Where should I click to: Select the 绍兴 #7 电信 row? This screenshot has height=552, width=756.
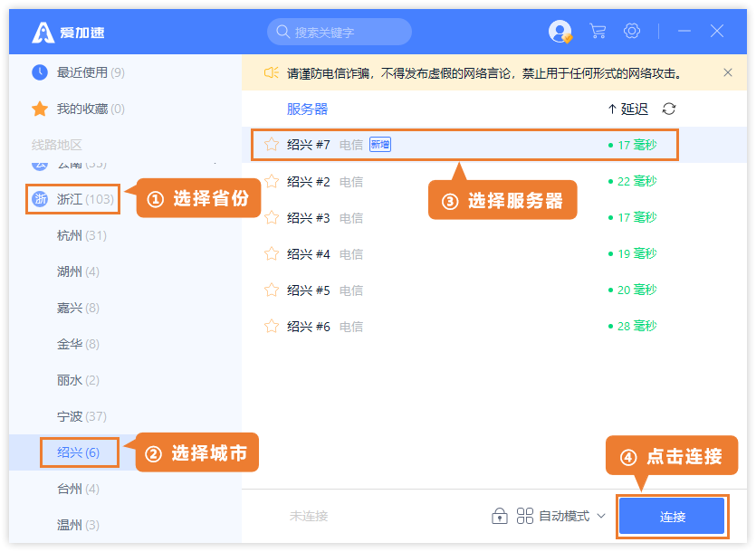(494, 145)
